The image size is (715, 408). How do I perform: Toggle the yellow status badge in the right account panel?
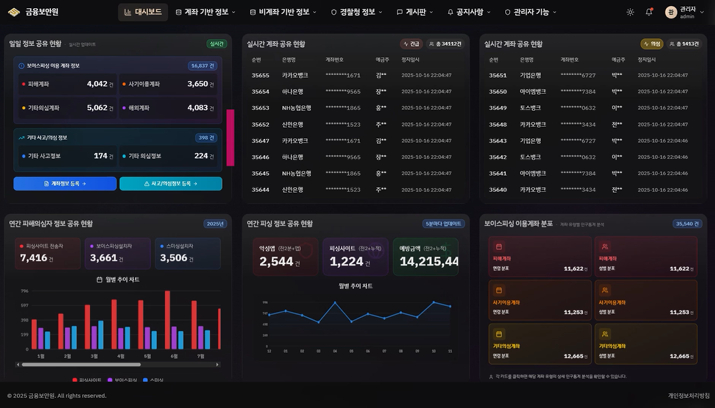pyautogui.click(x=652, y=44)
